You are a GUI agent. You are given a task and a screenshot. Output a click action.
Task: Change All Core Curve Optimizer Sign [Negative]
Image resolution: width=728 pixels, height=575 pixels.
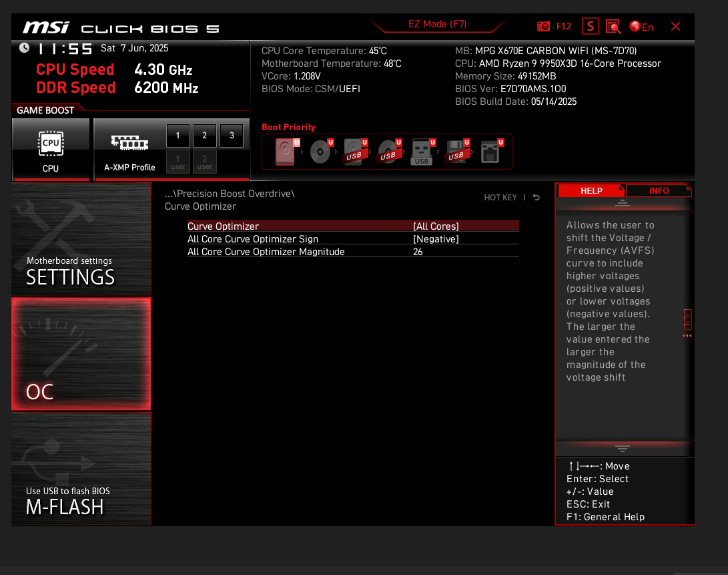(353, 239)
